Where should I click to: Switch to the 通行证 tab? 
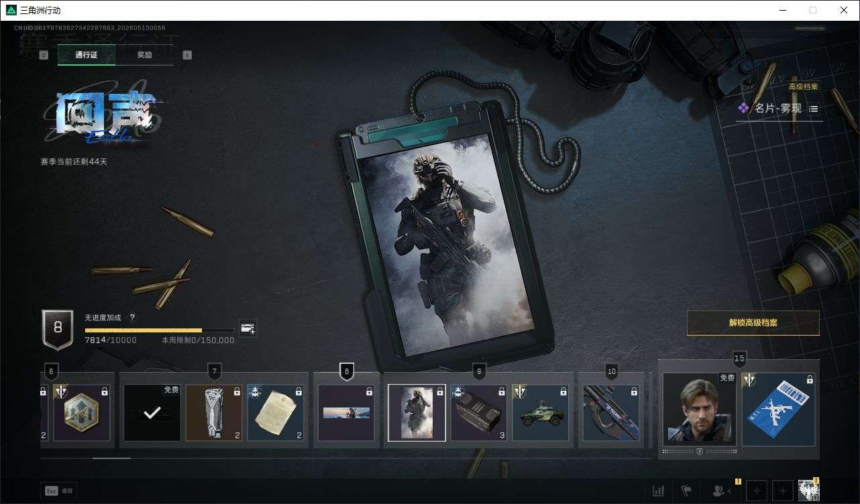pos(87,55)
